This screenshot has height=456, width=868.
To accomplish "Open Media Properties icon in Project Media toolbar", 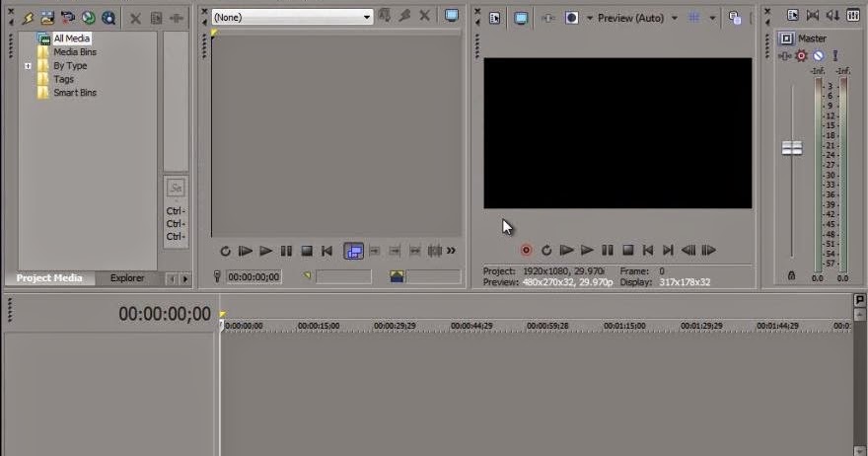I will click(x=156, y=19).
